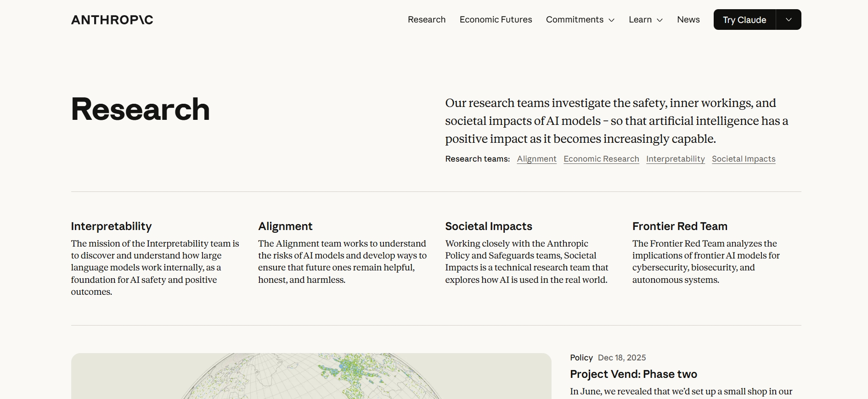Screen dimensions: 868x399
Task: Go to Economic Futures page
Action: (x=496, y=20)
